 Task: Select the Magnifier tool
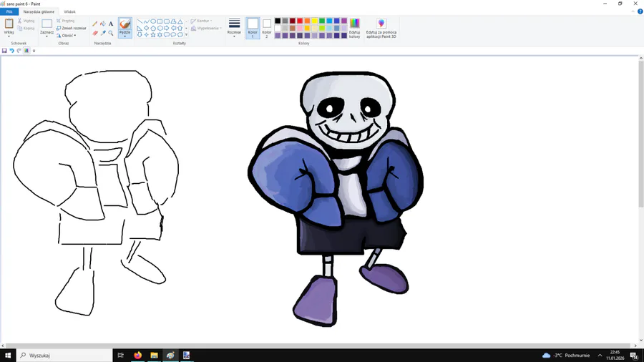click(x=111, y=33)
